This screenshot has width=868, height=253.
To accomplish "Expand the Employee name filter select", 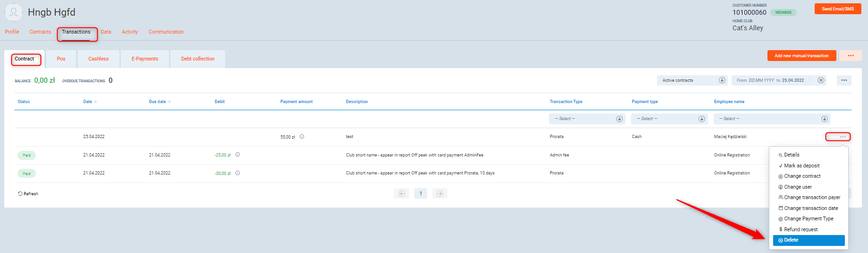I will (772, 119).
